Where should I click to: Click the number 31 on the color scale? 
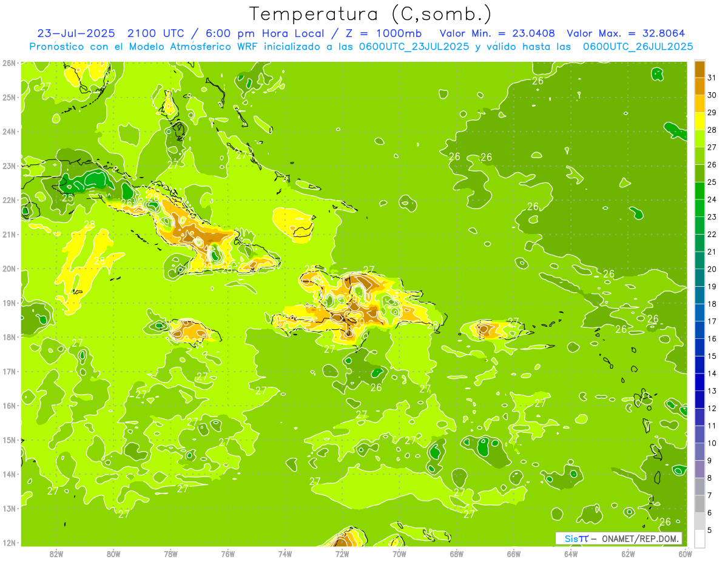point(711,78)
